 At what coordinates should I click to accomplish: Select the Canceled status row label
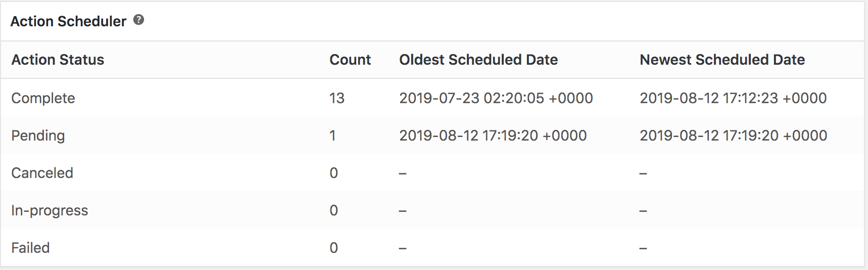42,173
